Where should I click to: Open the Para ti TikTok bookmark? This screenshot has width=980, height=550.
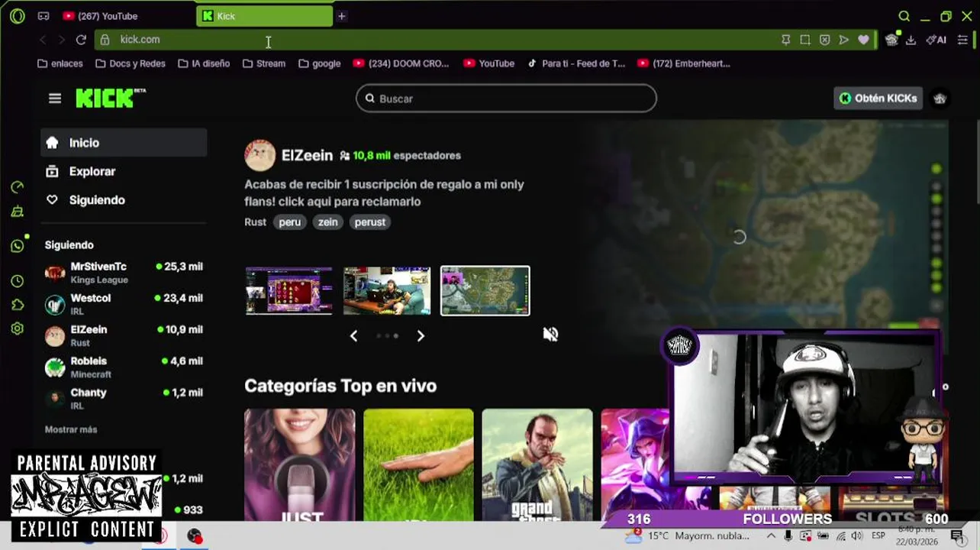point(576,63)
